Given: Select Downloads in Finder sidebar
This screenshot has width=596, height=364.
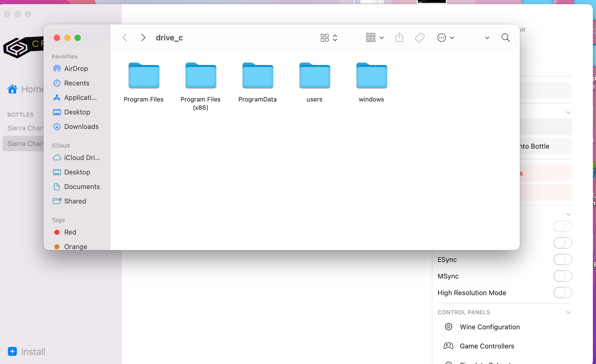Looking at the screenshot, I should (81, 127).
